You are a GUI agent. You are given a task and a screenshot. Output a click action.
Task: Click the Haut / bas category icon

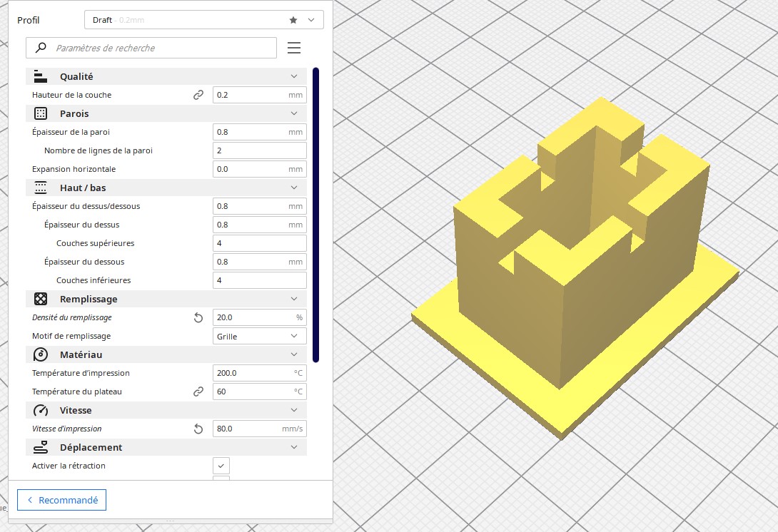[x=40, y=188]
